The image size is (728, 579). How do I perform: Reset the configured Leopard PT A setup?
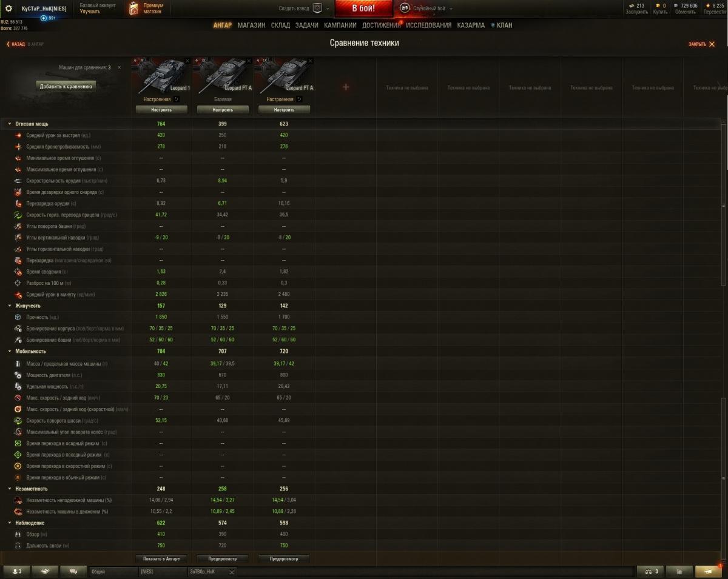(x=299, y=99)
